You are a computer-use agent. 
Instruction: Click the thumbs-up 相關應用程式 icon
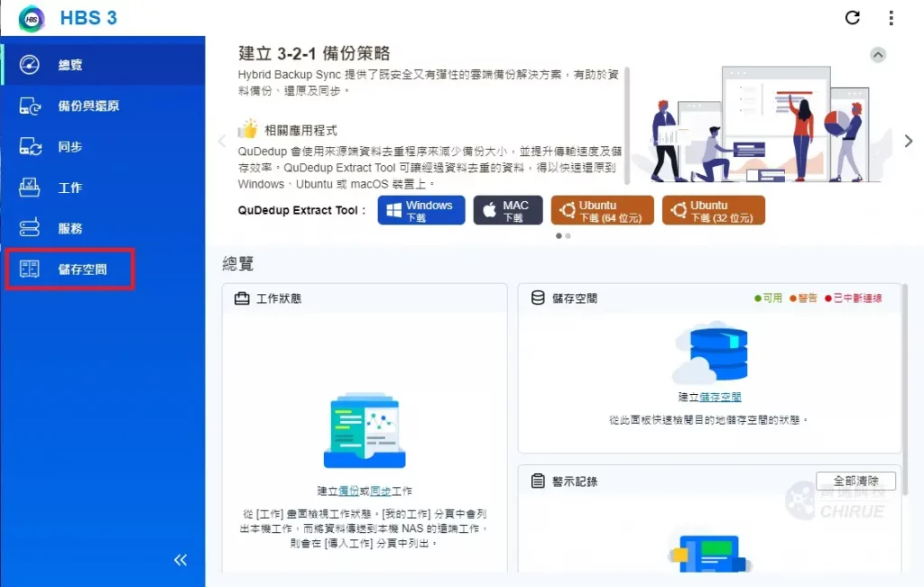click(248, 129)
